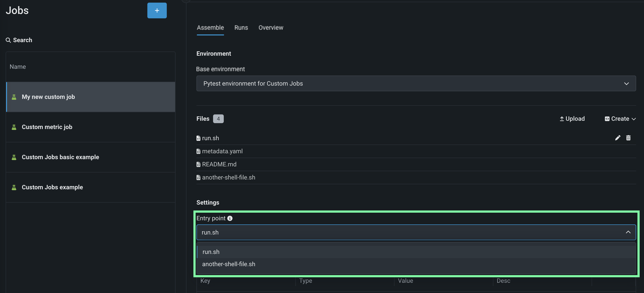Screen dimensions: 644x293
Task: Select My new custom job row
Action: point(48,97)
